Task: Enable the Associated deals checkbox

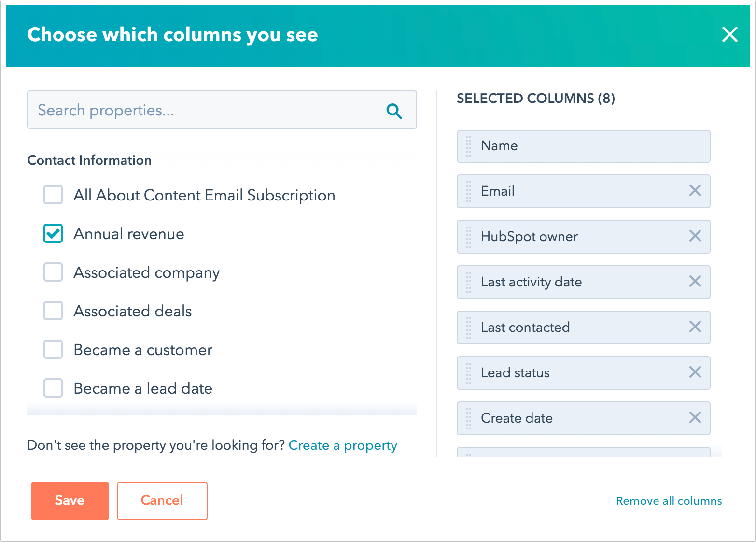Action: [53, 311]
